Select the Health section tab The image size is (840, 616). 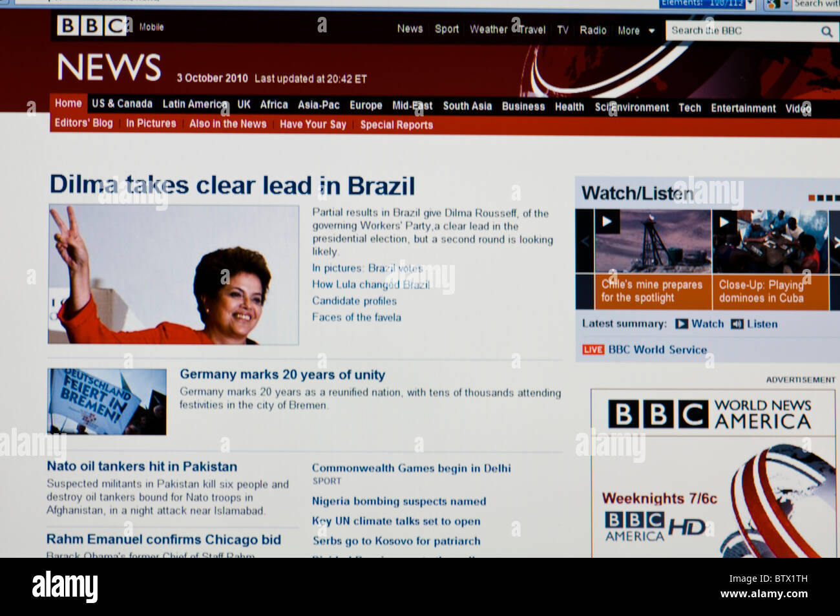(569, 107)
